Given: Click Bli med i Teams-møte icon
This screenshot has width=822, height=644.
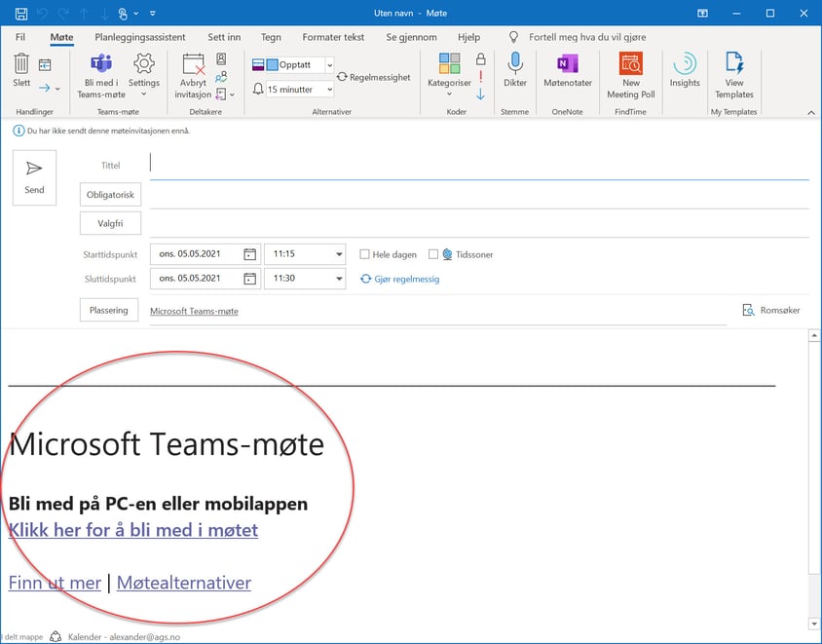Looking at the screenshot, I should click(x=101, y=63).
